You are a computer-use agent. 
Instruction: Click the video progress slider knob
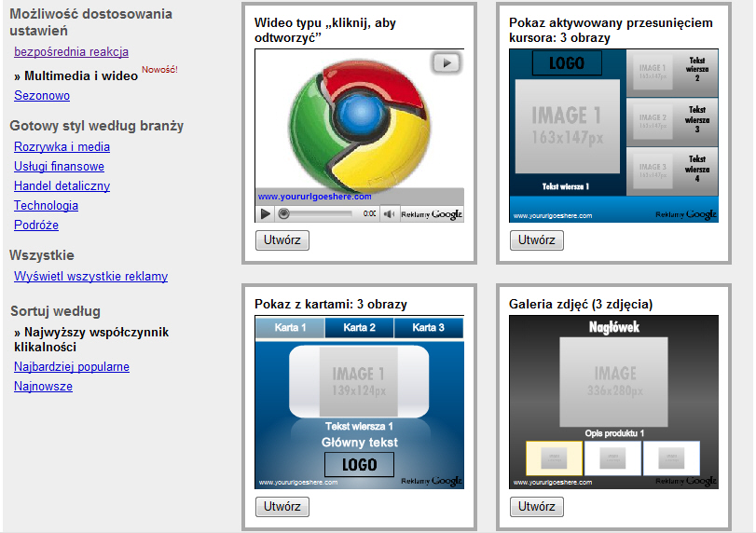pyautogui.click(x=284, y=213)
